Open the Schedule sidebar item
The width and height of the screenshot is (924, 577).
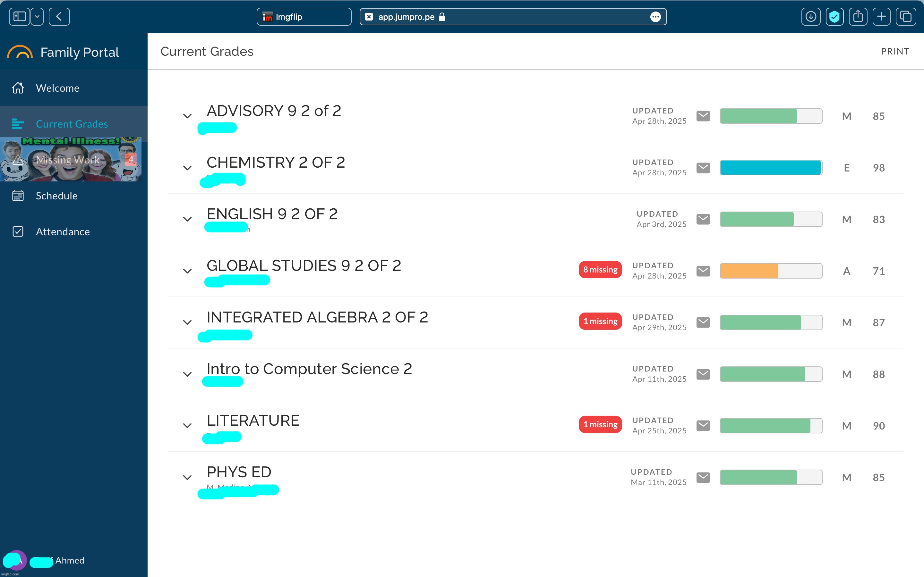click(x=56, y=196)
